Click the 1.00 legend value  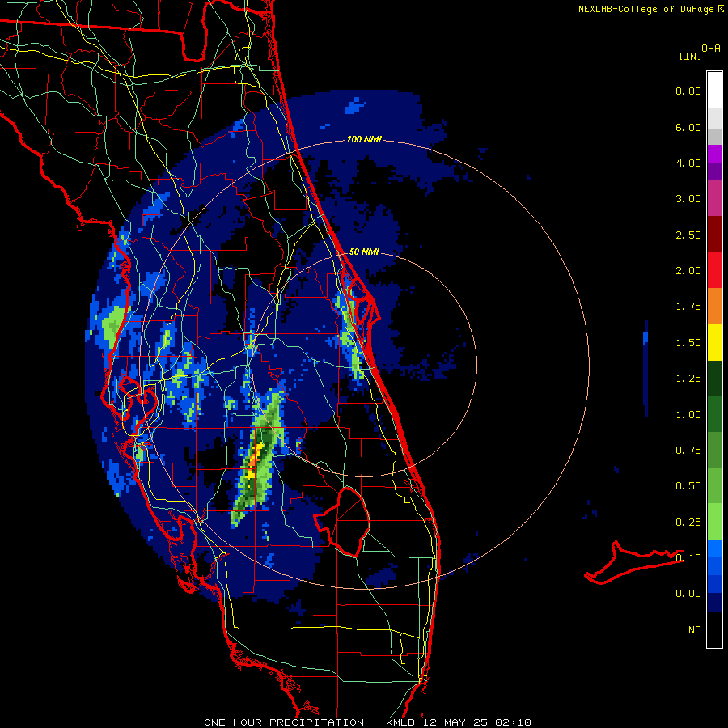pyautogui.click(x=688, y=415)
